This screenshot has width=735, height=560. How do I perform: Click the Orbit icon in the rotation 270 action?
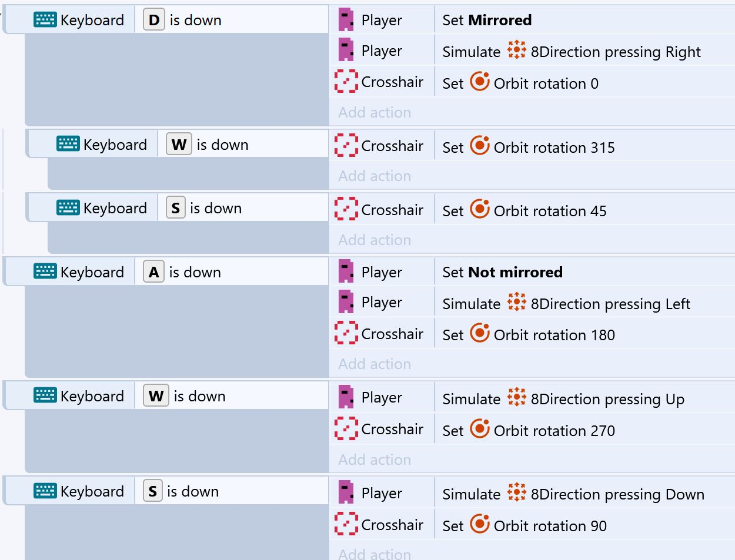(x=480, y=429)
